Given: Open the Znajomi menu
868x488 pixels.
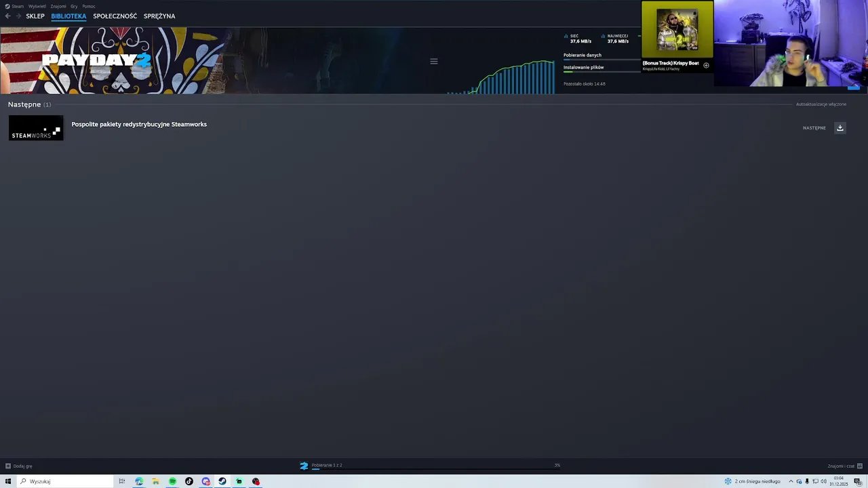Looking at the screenshot, I should coord(58,6).
